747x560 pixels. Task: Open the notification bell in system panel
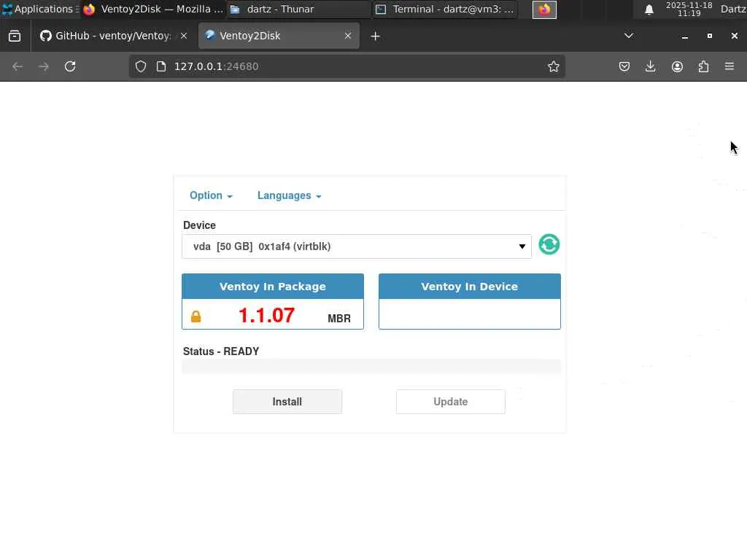[x=649, y=9]
